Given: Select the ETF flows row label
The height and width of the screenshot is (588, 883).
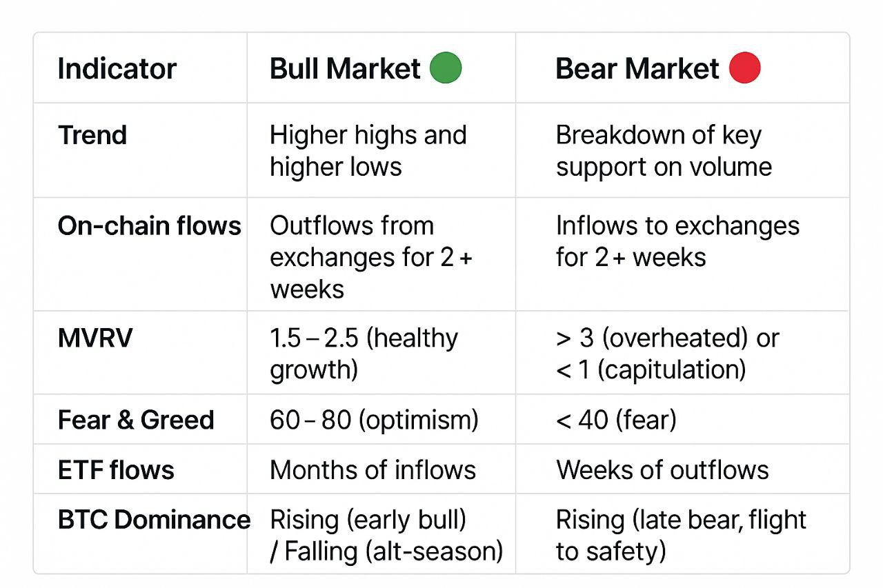Looking at the screenshot, I should click(x=116, y=470).
